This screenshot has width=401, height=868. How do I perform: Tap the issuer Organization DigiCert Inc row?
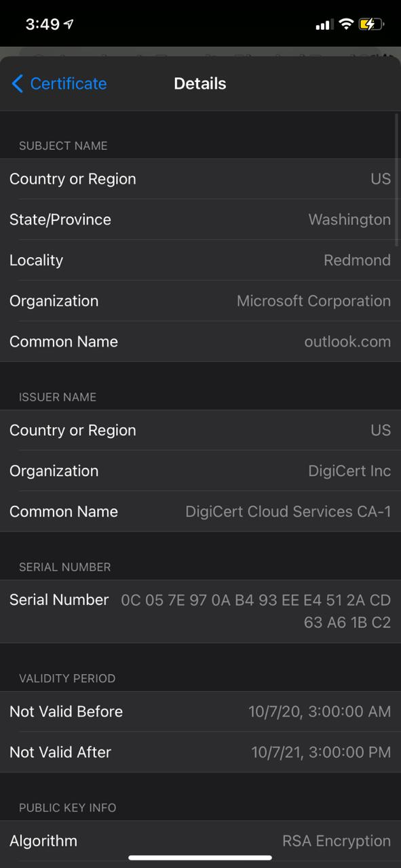(x=200, y=471)
